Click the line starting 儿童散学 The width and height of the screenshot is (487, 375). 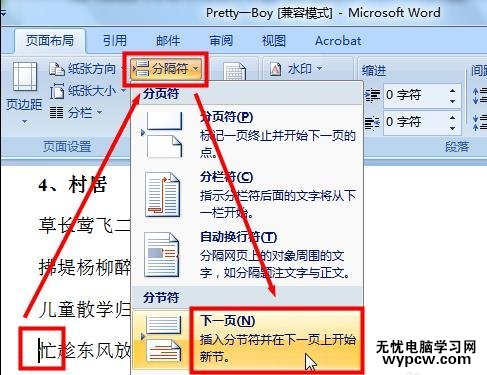(84, 309)
